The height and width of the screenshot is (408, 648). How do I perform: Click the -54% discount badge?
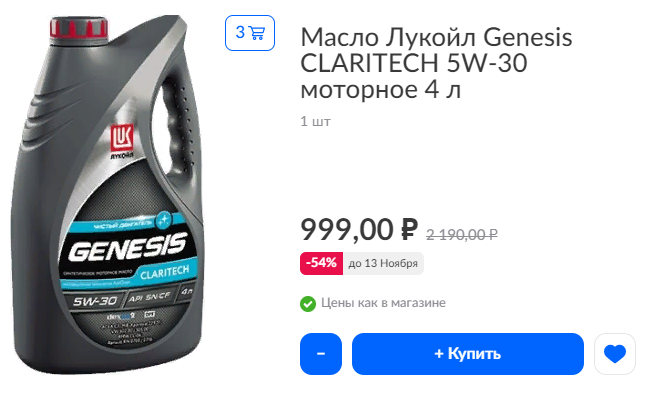click(x=321, y=263)
